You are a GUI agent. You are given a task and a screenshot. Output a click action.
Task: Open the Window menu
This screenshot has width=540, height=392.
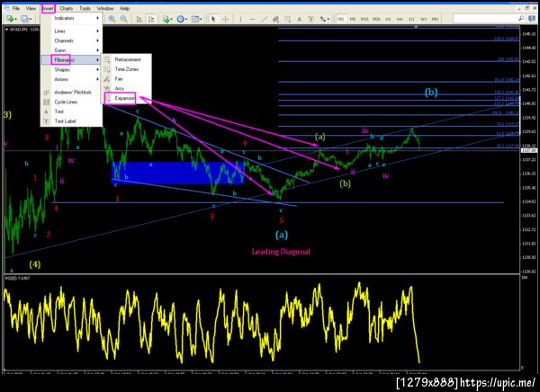[x=105, y=8]
